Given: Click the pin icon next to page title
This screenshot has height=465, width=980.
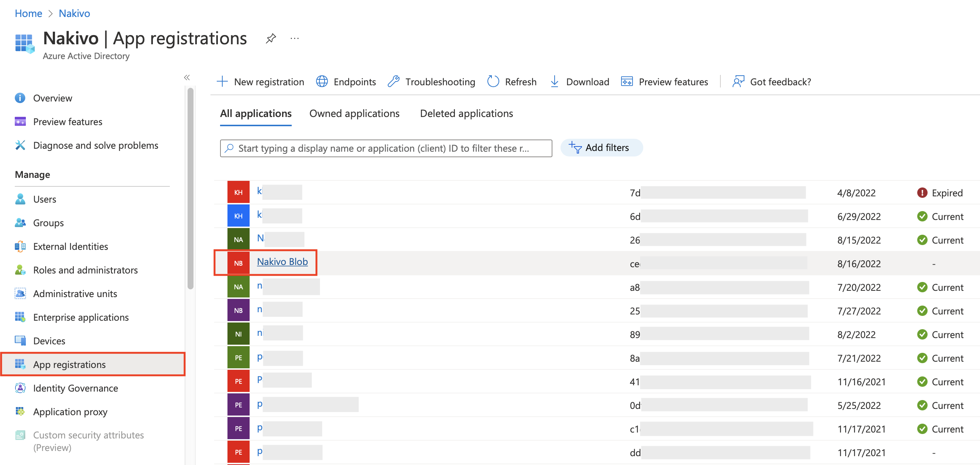Looking at the screenshot, I should pos(271,38).
